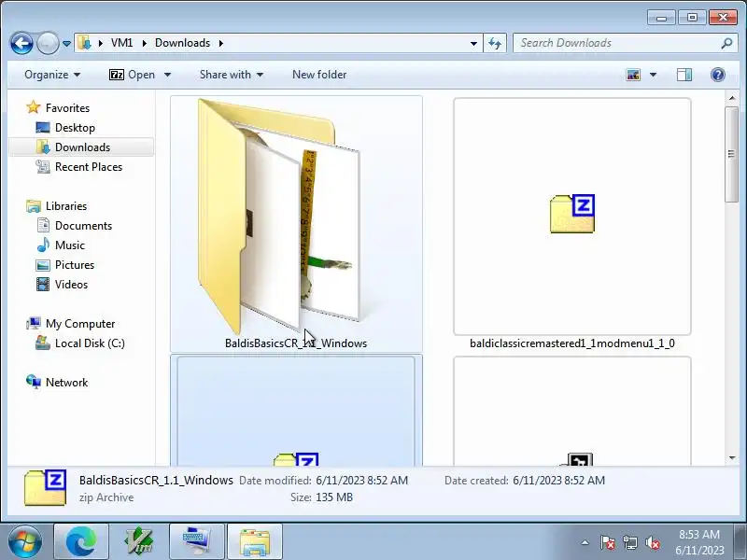Click details pane zip archive icon
Screen dimensions: 747x560
(x=45, y=487)
